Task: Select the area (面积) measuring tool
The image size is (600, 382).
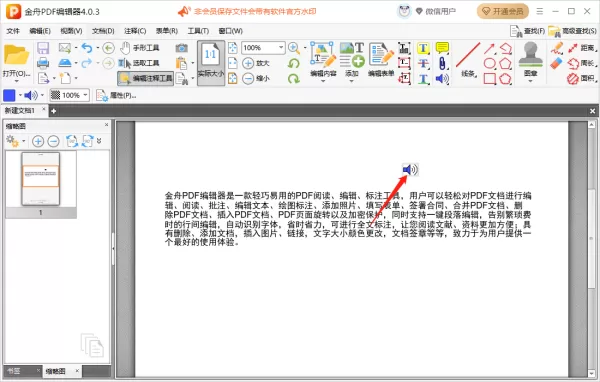Action: point(582,78)
